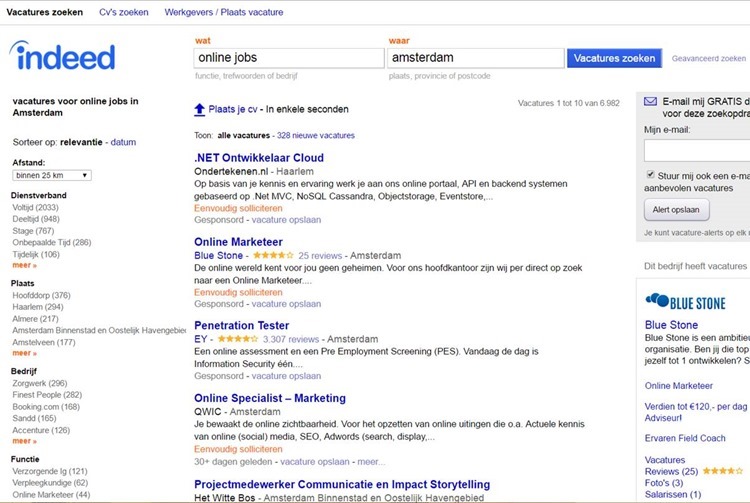Filter by 'Onbepaalde Tijd (286)'
Image resolution: width=750 pixels, height=503 pixels.
pos(52,242)
